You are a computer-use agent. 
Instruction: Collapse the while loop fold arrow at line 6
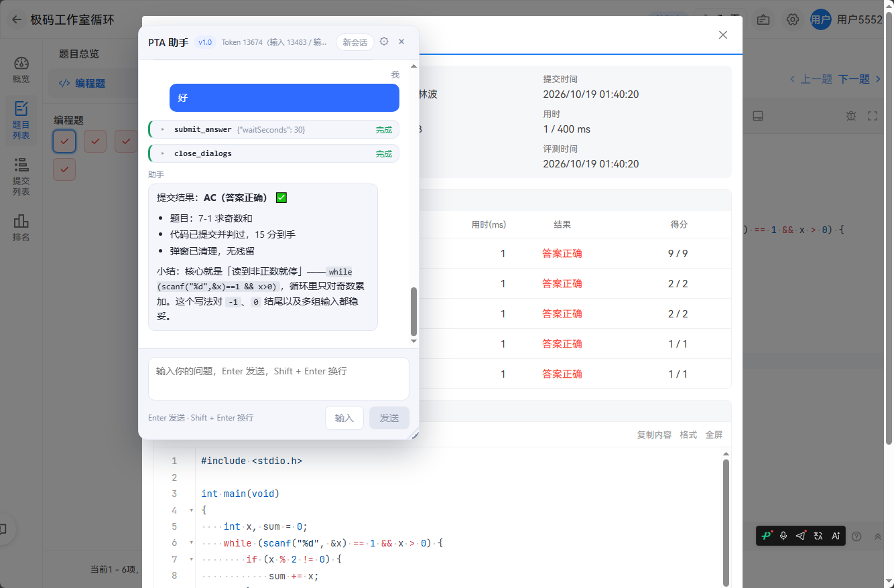192,543
